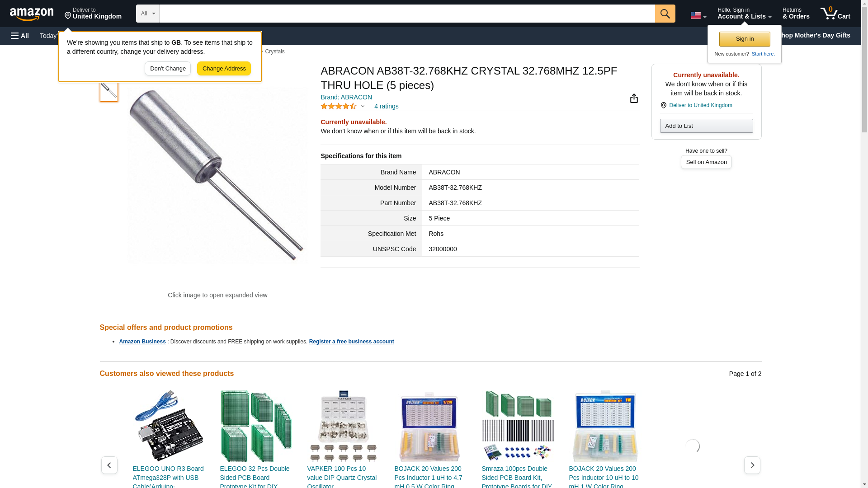Click the carousel previous arrow
868x488 pixels.
click(x=109, y=465)
